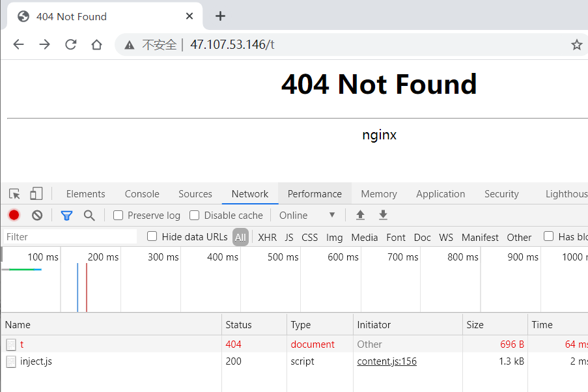Image resolution: width=588 pixels, height=392 pixels.
Task: Filter requests by Font
Action: pyautogui.click(x=396, y=238)
